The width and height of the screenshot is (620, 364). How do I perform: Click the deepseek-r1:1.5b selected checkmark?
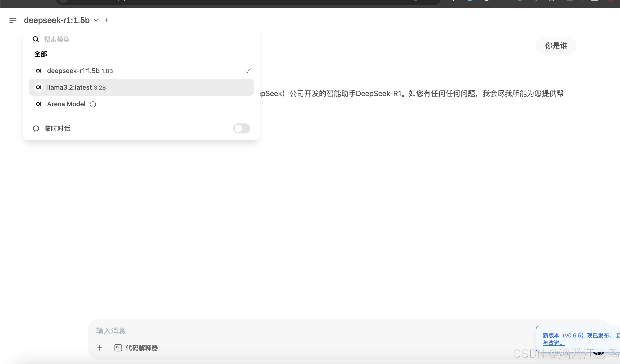click(247, 71)
